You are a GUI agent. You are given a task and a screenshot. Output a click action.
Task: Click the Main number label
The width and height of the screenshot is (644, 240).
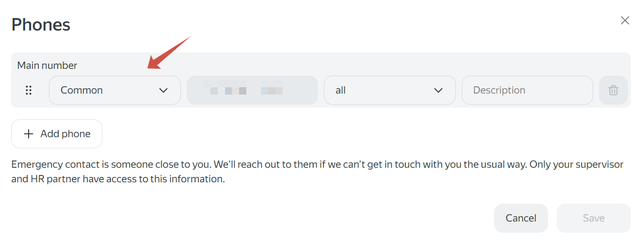pos(47,65)
